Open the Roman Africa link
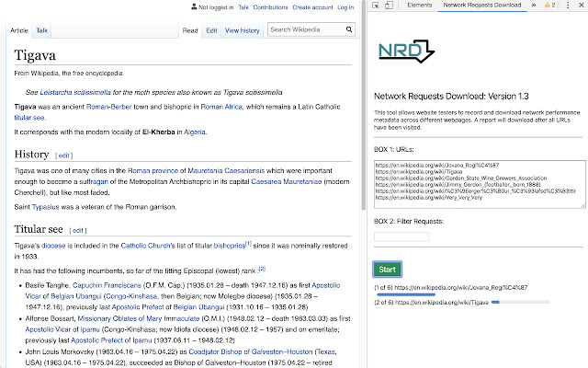 pyautogui.click(x=221, y=107)
